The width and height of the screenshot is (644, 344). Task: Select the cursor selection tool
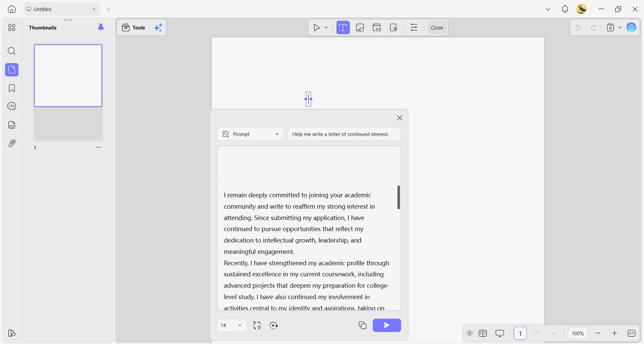[317, 28]
